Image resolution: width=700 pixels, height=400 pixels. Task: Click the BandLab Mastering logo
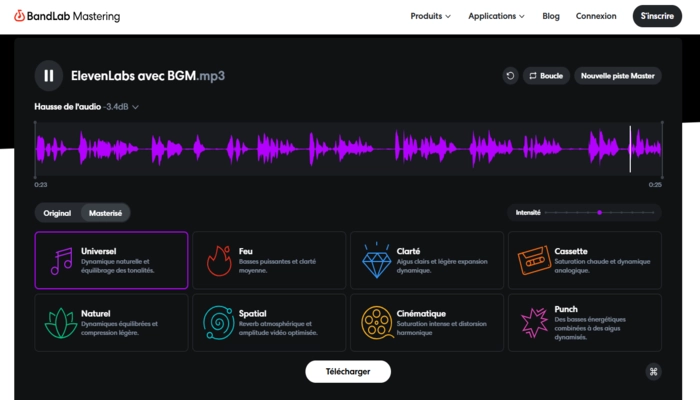(67, 16)
